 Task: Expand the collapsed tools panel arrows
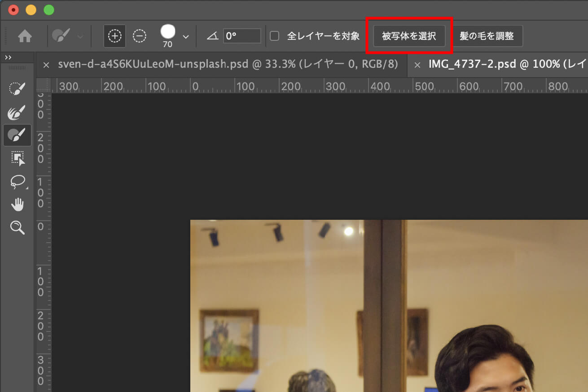coord(8,57)
